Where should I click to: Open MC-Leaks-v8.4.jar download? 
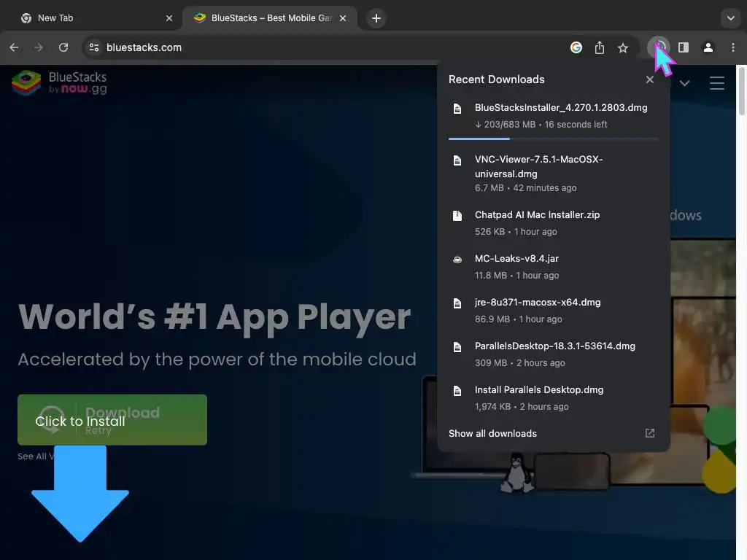[554, 267]
